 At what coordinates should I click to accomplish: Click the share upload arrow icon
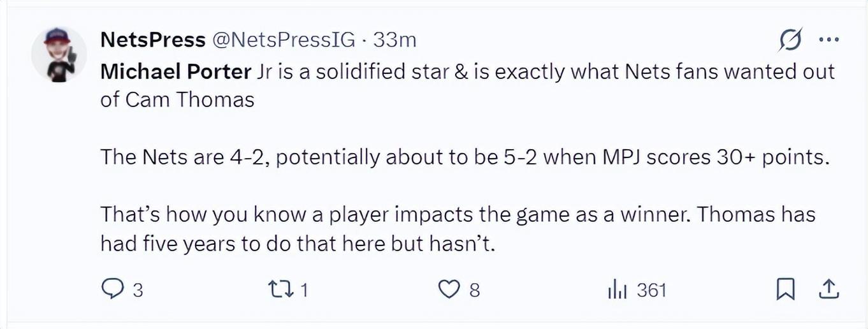coord(828,290)
